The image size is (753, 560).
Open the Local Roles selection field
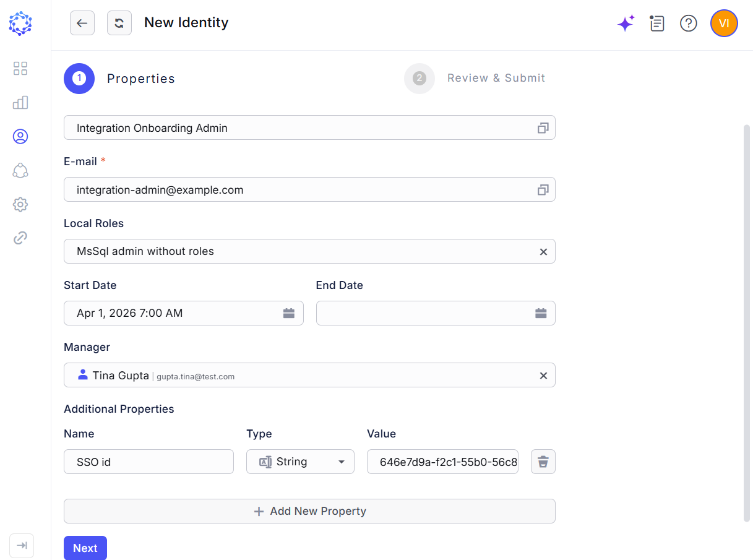click(309, 251)
